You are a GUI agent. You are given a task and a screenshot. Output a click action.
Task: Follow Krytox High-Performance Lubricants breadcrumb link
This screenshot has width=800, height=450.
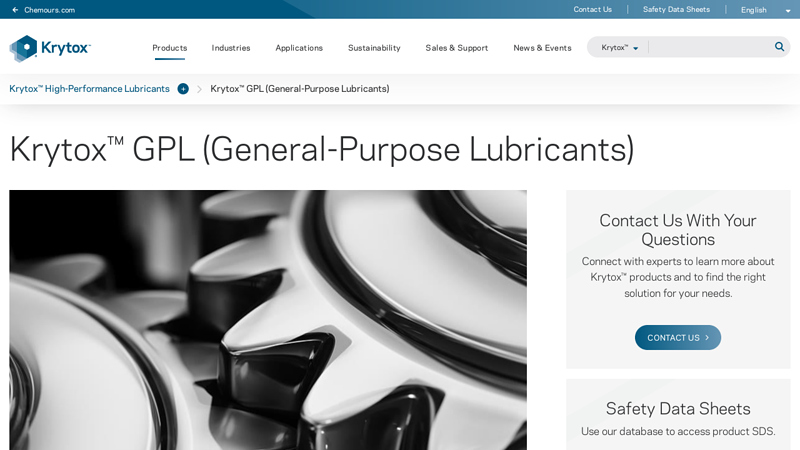pos(89,89)
